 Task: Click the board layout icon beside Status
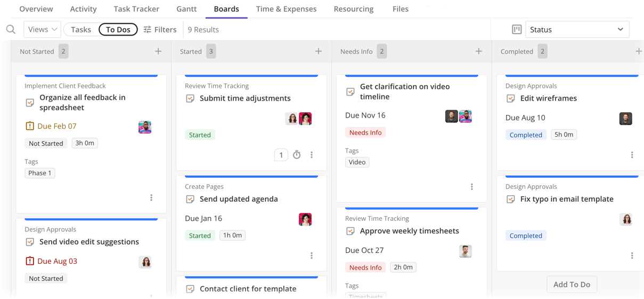point(516,30)
